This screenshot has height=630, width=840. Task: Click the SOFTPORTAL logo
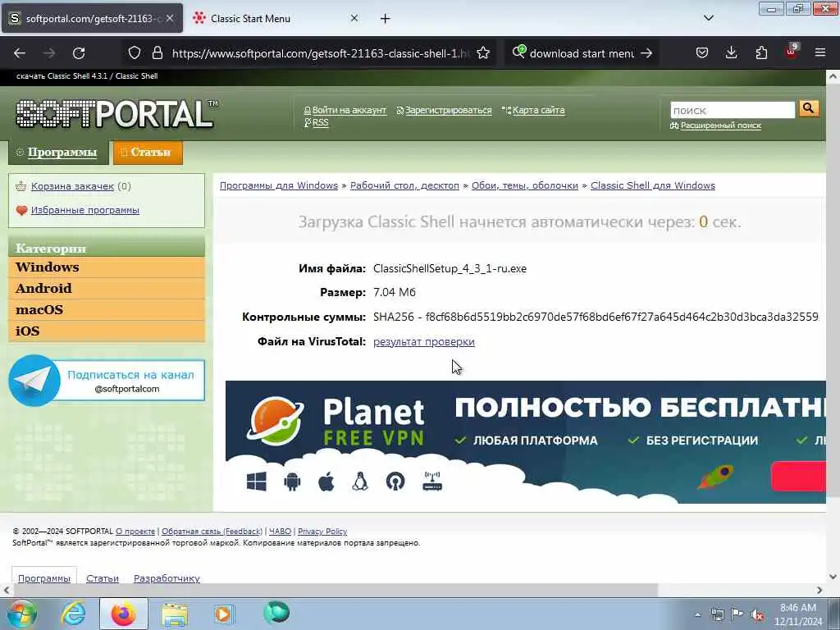pos(116,113)
